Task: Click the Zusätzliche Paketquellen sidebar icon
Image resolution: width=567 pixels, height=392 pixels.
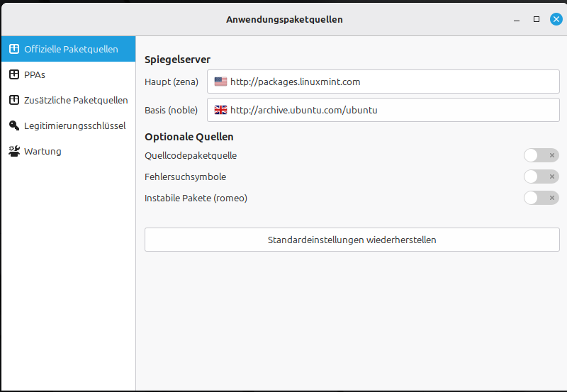Action: pyautogui.click(x=14, y=100)
